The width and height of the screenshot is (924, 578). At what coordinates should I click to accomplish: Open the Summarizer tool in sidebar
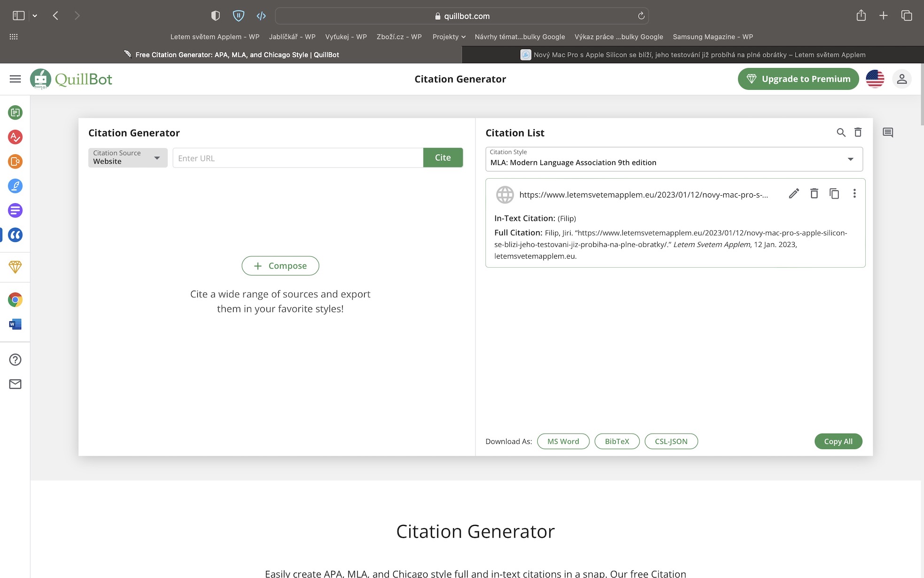click(15, 210)
